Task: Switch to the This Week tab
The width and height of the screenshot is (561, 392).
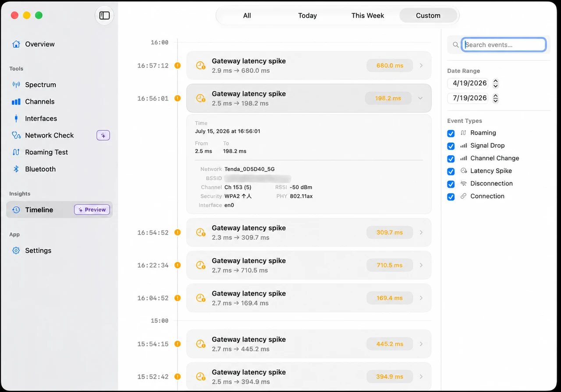Action: [x=368, y=15]
